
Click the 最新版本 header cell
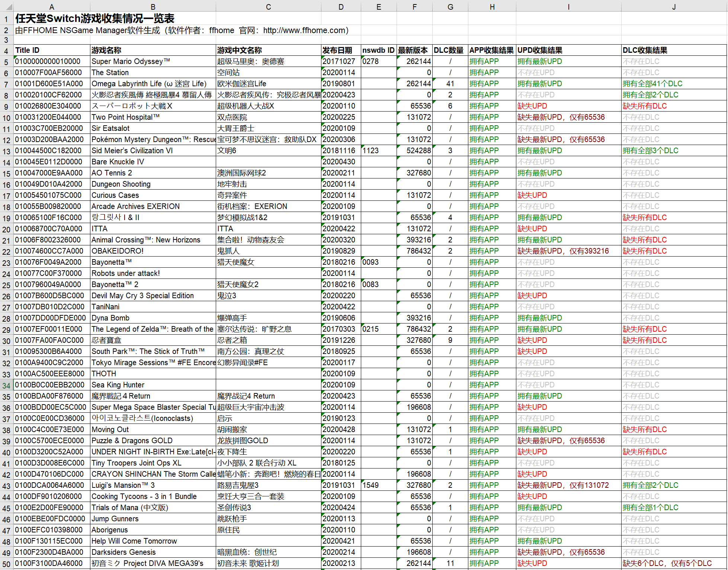(414, 50)
